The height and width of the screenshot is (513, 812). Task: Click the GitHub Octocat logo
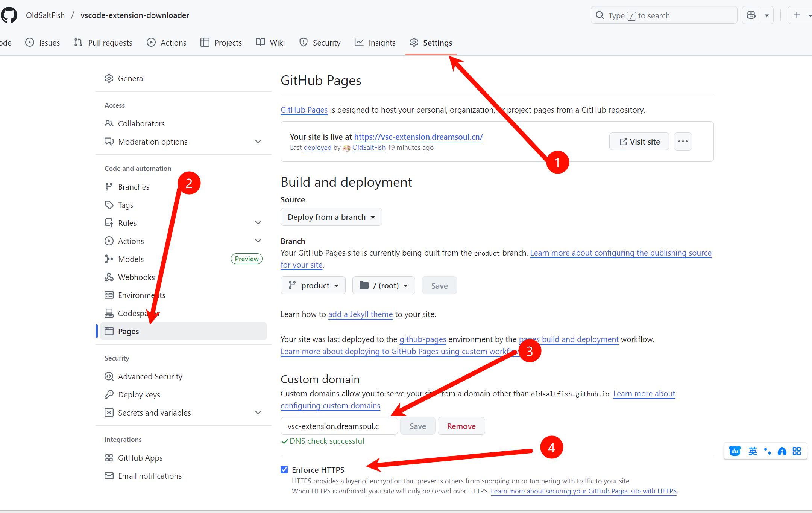tap(9, 15)
